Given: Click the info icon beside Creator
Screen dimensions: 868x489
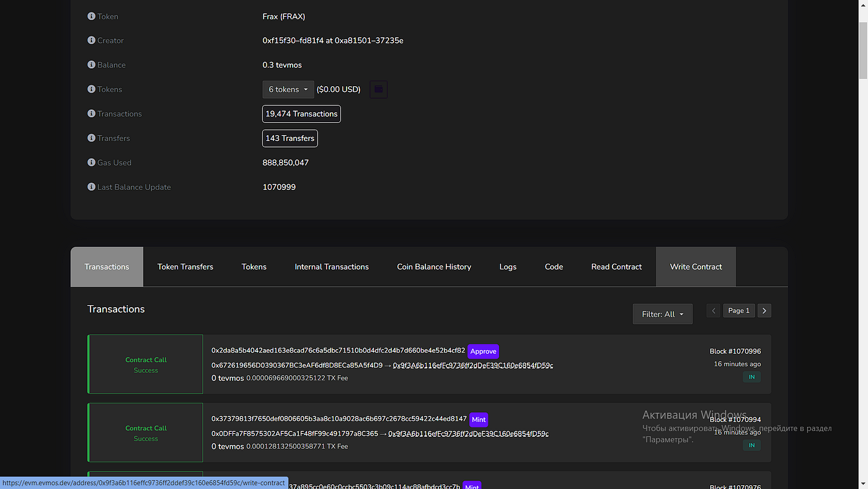Looking at the screenshot, I should pyautogui.click(x=92, y=40).
